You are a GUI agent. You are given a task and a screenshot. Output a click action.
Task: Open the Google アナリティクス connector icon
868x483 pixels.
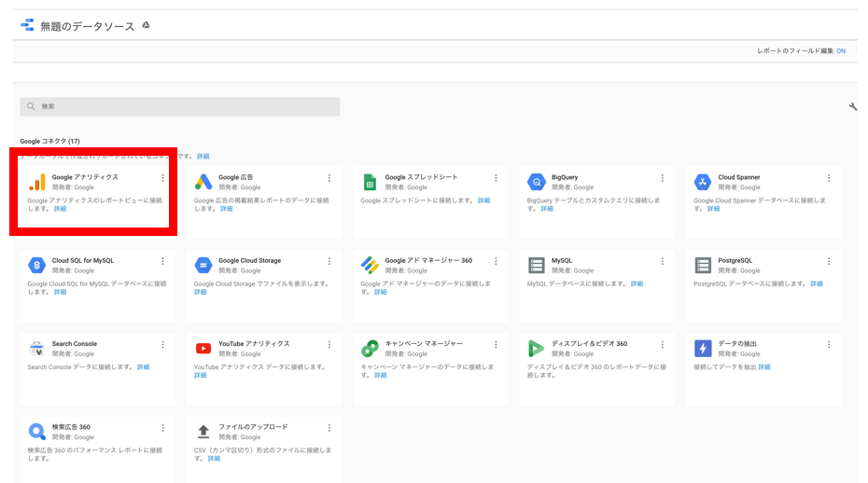click(37, 182)
